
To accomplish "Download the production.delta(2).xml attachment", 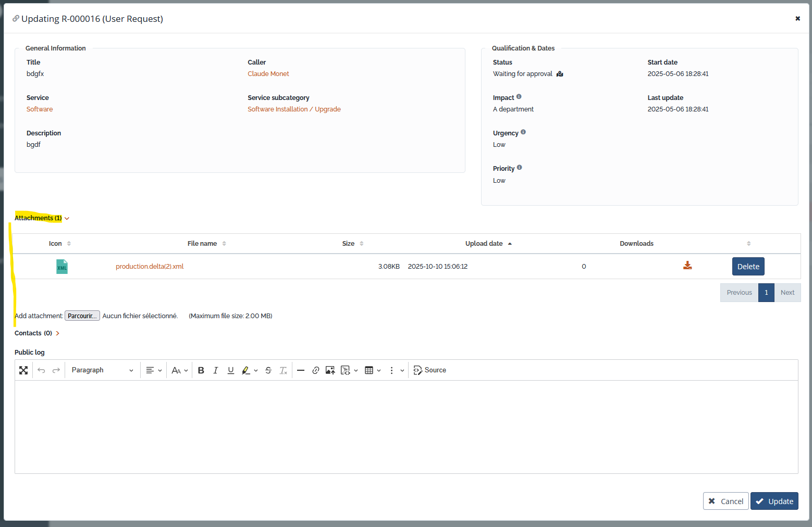I will (687, 266).
